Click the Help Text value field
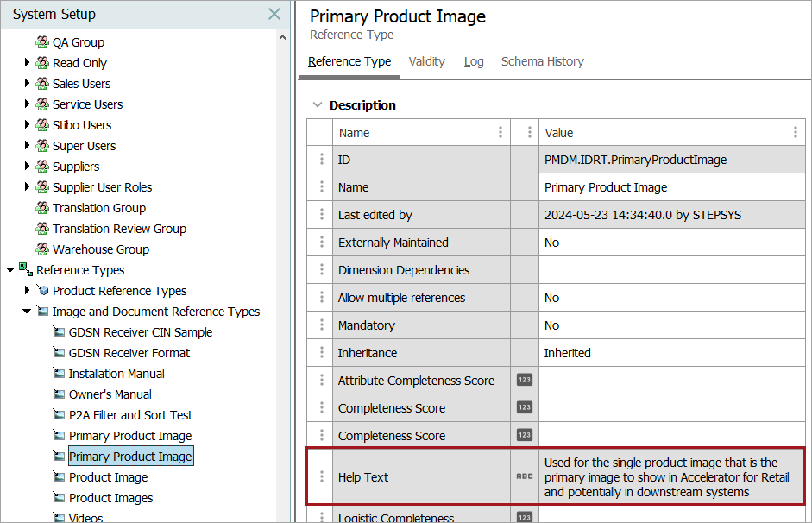812x523 pixels. [x=670, y=477]
